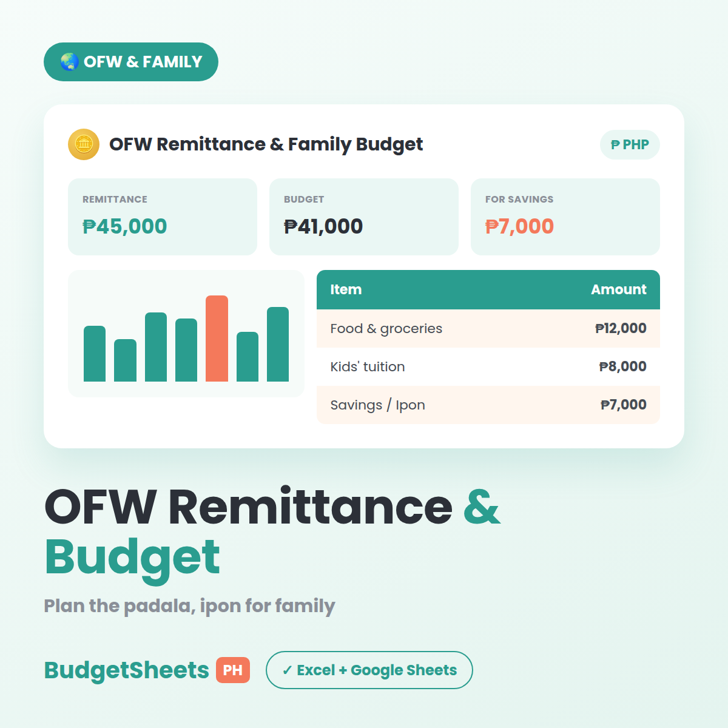Click the globe icon in OFW & FAMILY badge

tap(69, 62)
